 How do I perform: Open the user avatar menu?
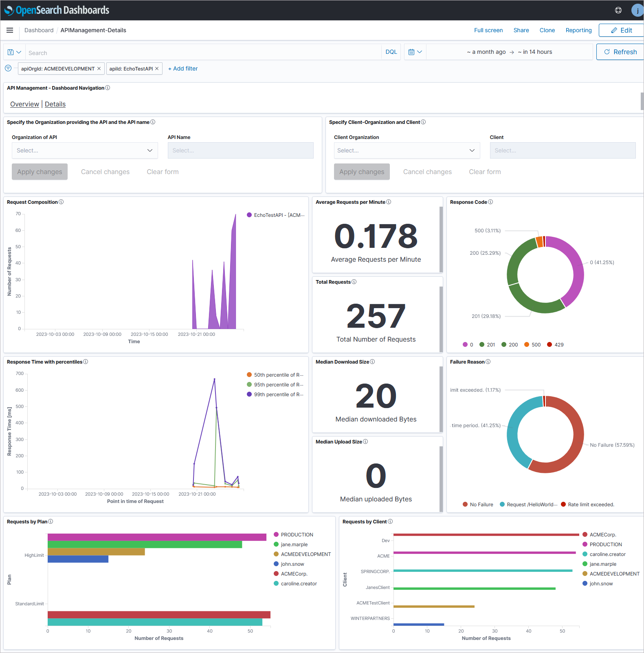(x=637, y=10)
